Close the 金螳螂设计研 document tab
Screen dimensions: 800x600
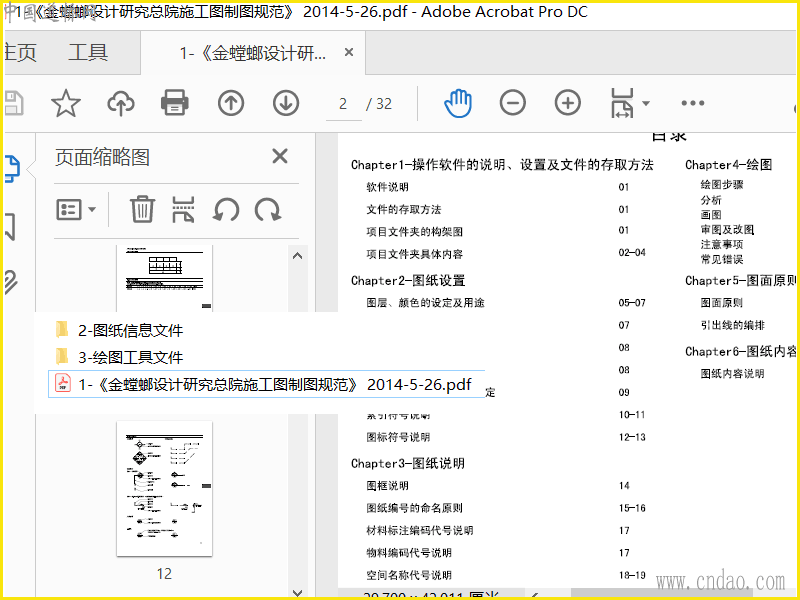coord(349,53)
